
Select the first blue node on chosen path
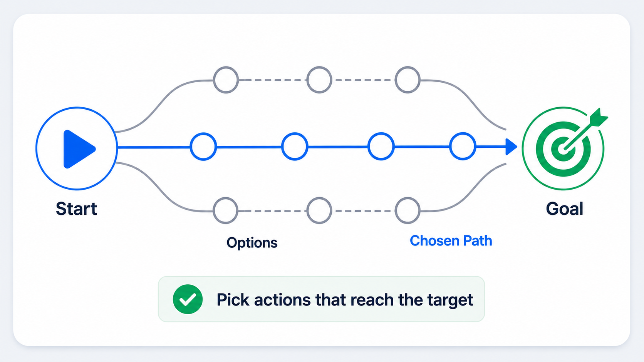point(203,147)
